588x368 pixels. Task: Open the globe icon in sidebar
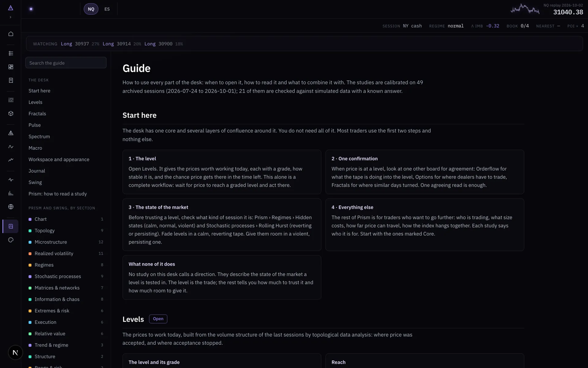pyautogui.click(x=11, y=207)
